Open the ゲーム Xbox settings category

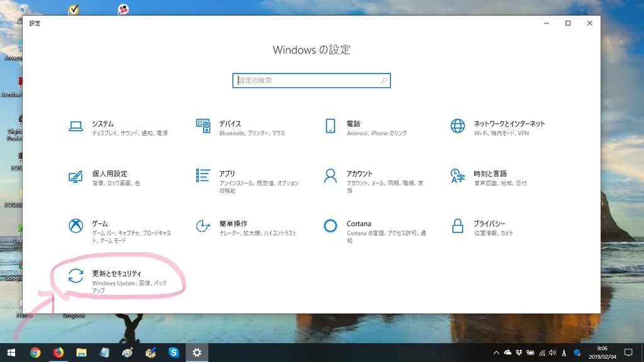tap(119, 231)
